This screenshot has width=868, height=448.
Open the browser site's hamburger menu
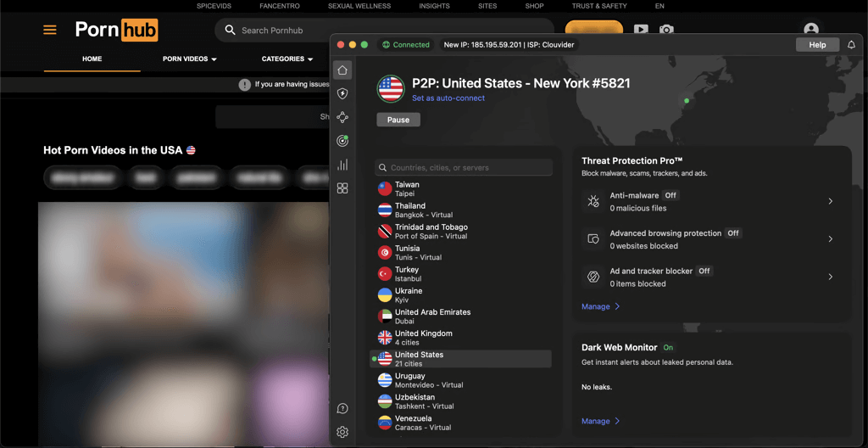(50, 30)
